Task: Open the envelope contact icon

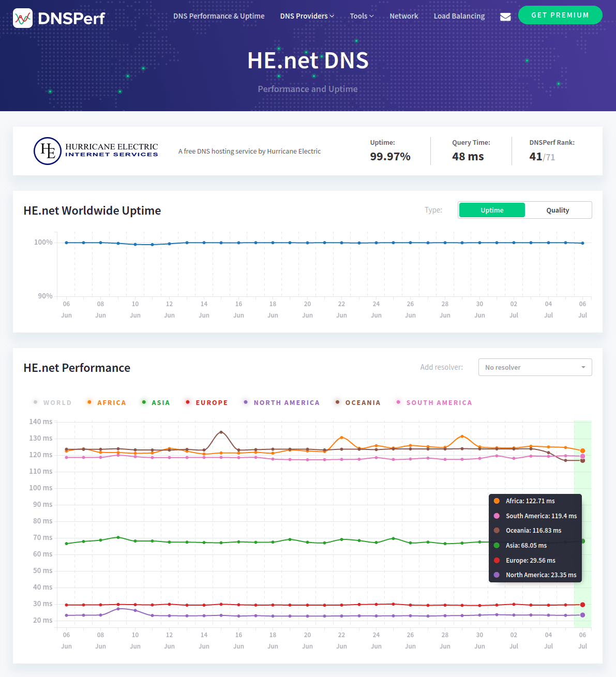Action: (505, 17)
